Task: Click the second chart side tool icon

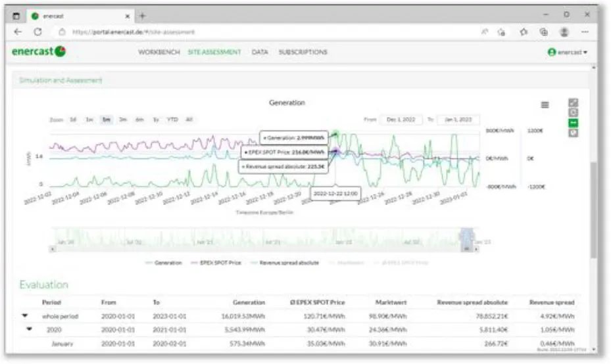Action: tap(574, 112)
